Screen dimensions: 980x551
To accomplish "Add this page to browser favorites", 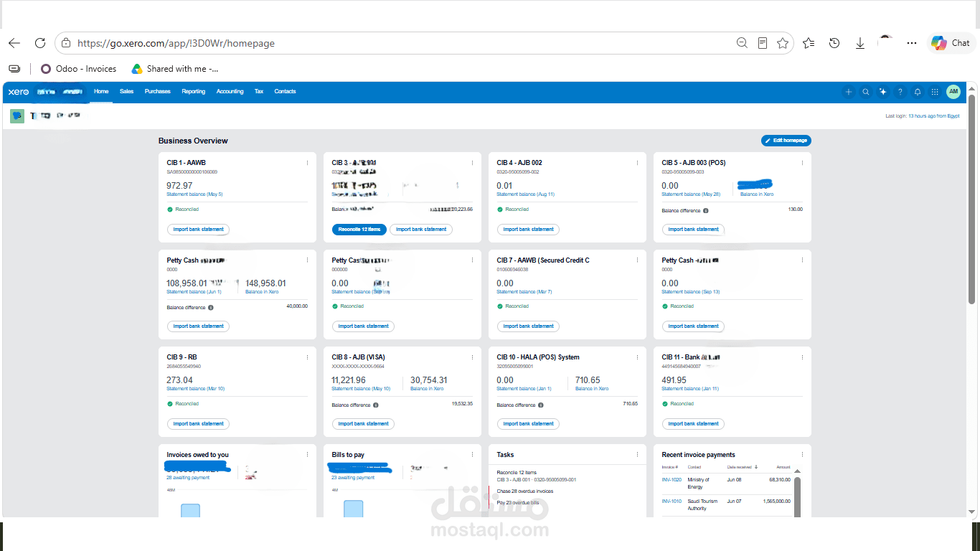I will [783, 43].
